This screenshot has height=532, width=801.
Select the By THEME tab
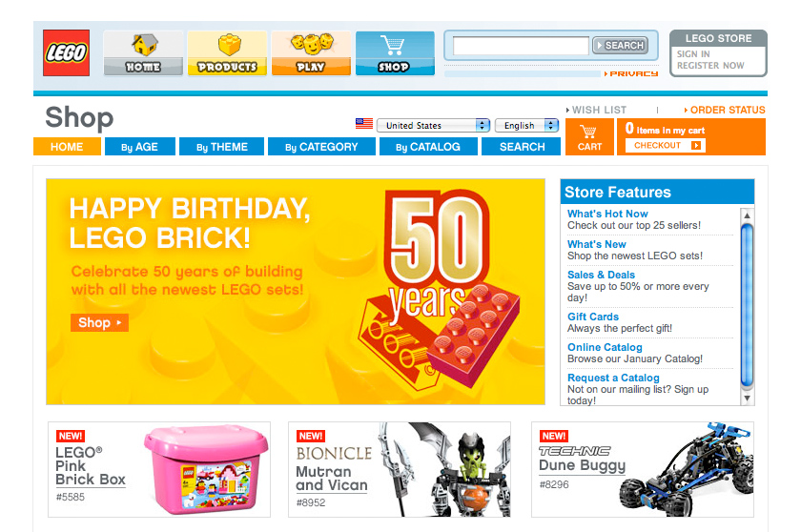tap(221, 147)
